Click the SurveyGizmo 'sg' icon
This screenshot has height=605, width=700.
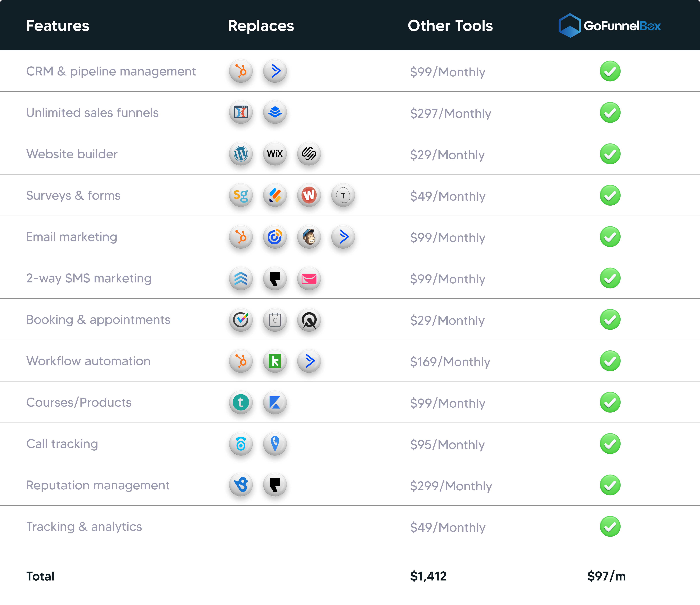[x=241, y=195]
